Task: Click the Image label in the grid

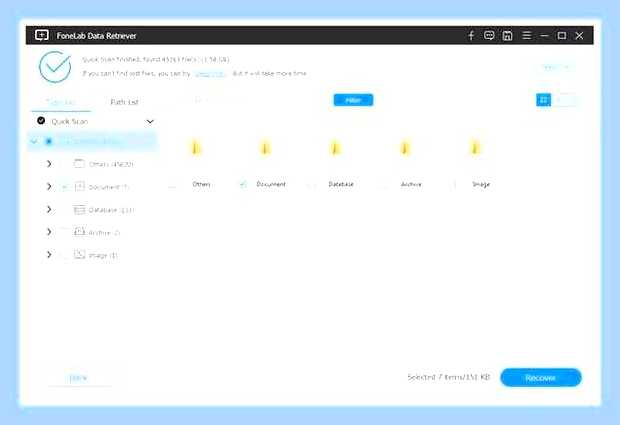Action: 481,184
